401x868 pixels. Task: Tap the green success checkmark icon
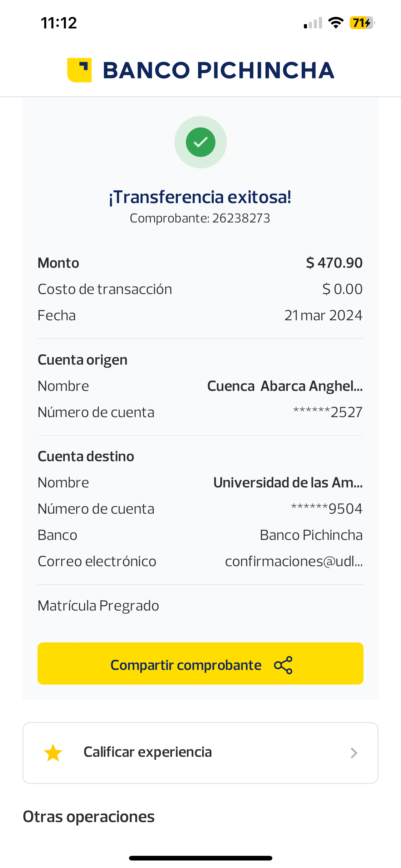point(200,142)
